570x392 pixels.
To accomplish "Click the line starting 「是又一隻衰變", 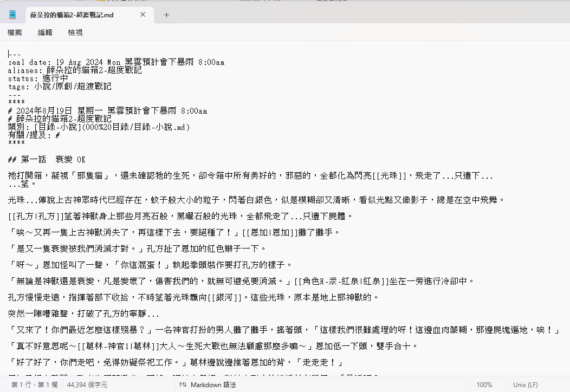I will click(x=137, y=249).
